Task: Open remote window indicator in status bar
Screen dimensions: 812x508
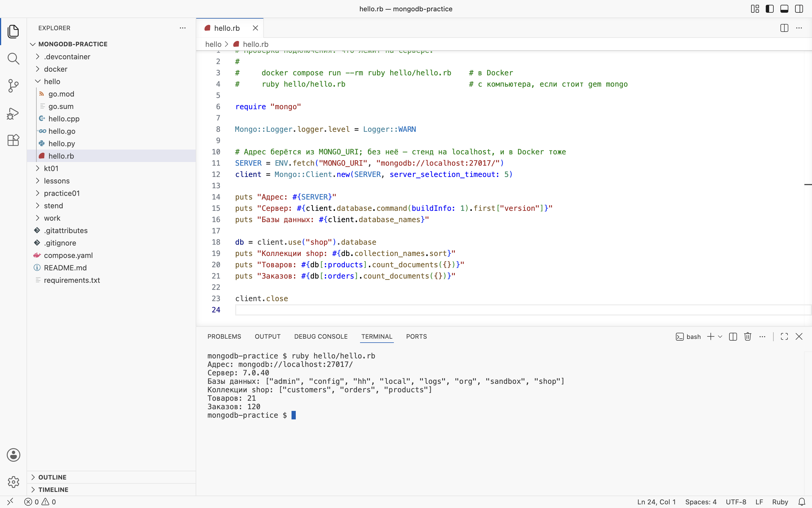Action: [x=10, y=502]
